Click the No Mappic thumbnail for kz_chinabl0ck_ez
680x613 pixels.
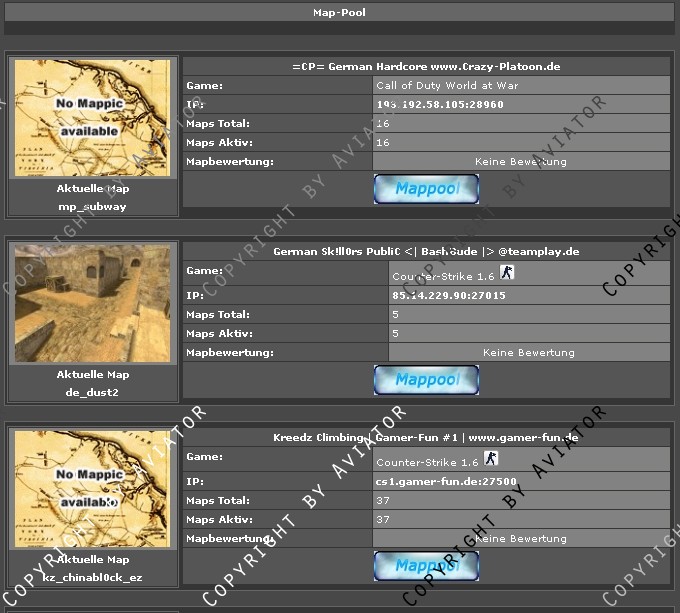[92, 489]
